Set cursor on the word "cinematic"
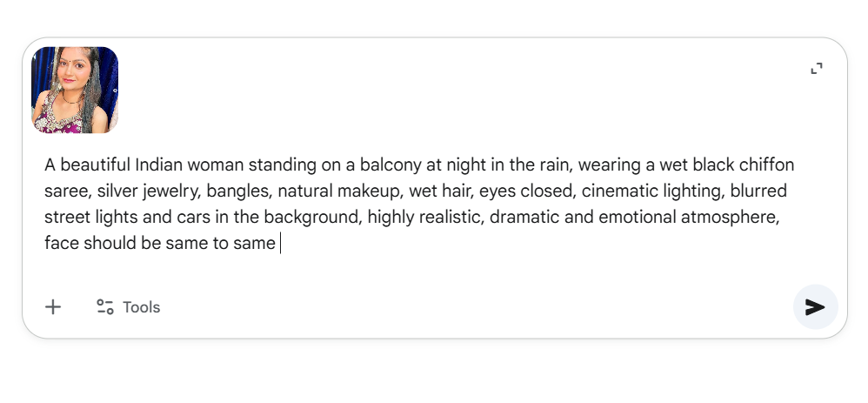 coord(619,191)
